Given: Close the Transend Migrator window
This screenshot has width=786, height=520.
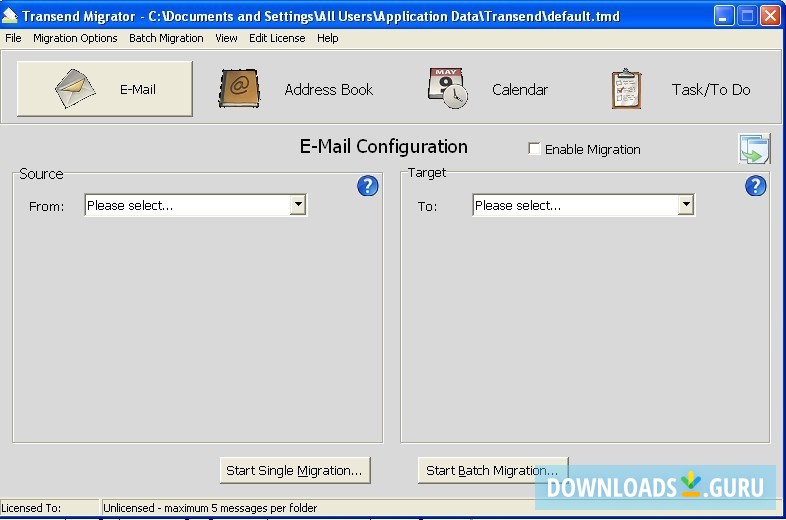Looking at the screenshot, I should tap(770, 16).
